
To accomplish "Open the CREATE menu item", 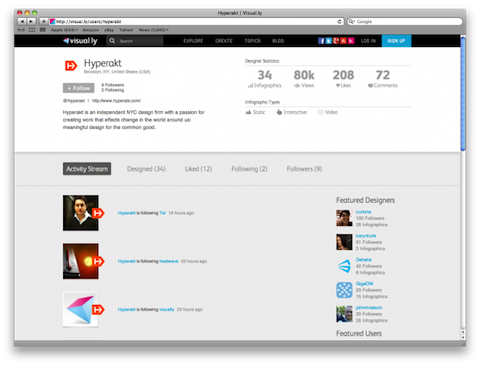I will 224,41.
